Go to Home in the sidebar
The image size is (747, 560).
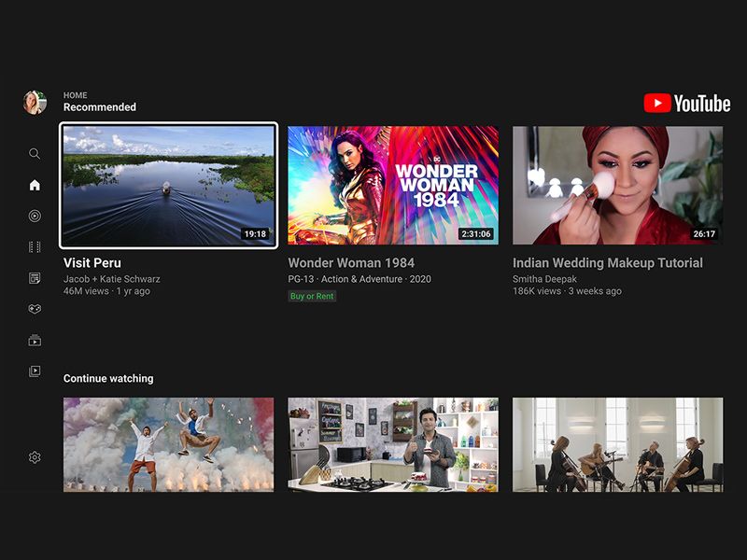(35, 185)
